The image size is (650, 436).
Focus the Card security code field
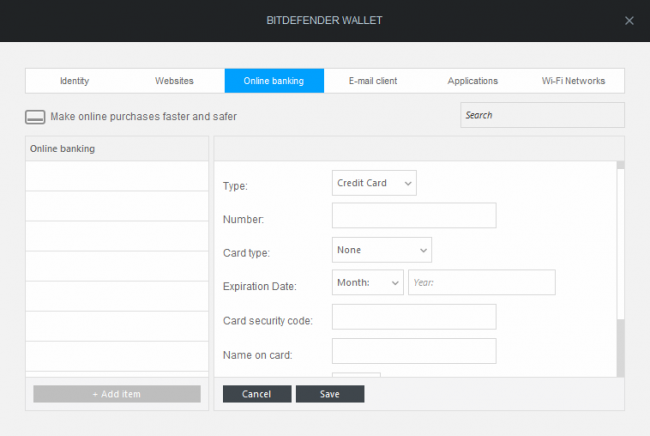click(414, 317)
